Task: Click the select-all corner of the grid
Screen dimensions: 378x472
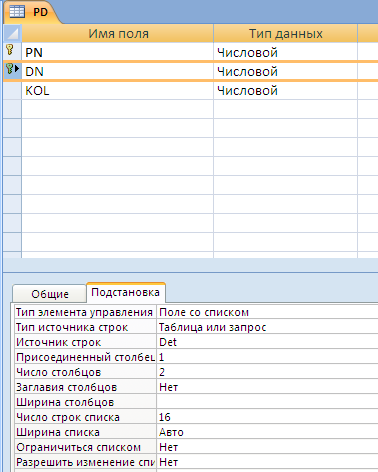Action: pos(12,33)
